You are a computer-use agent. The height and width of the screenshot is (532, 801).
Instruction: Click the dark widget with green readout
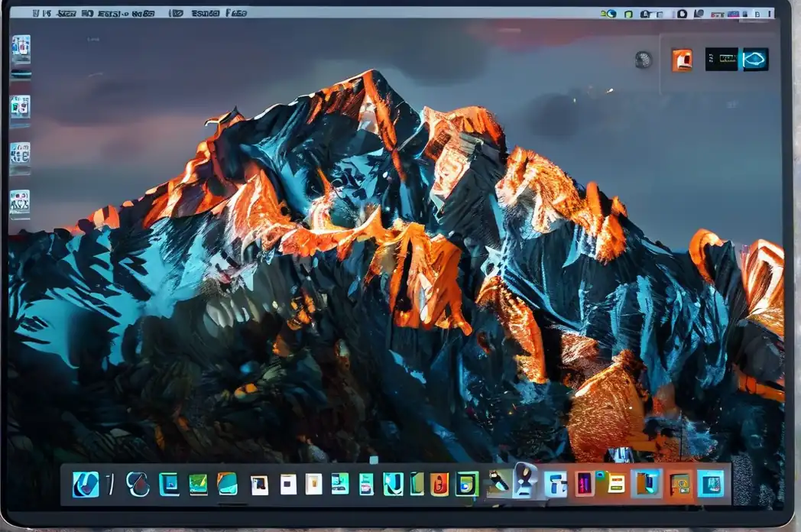point(722,60)
